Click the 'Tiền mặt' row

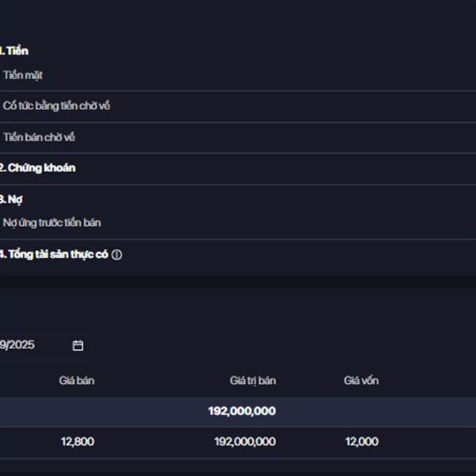click(x=23, y=75)
